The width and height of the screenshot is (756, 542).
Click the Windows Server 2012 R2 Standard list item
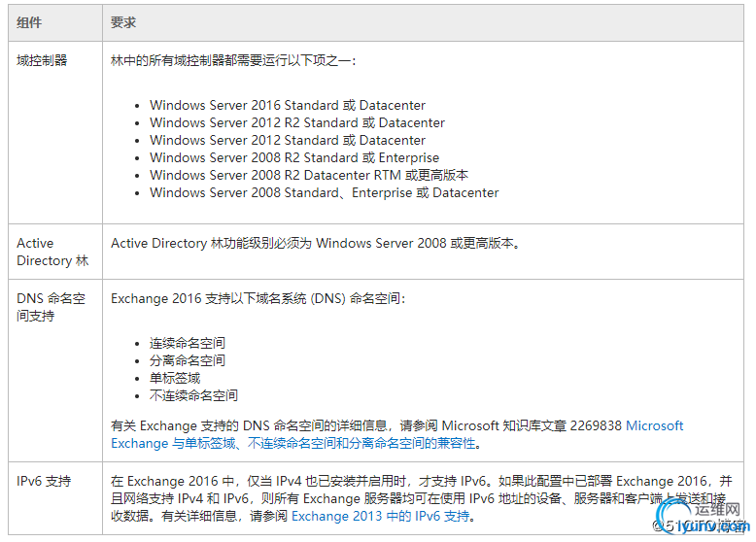pyautogui.click(x=297, y=122)
